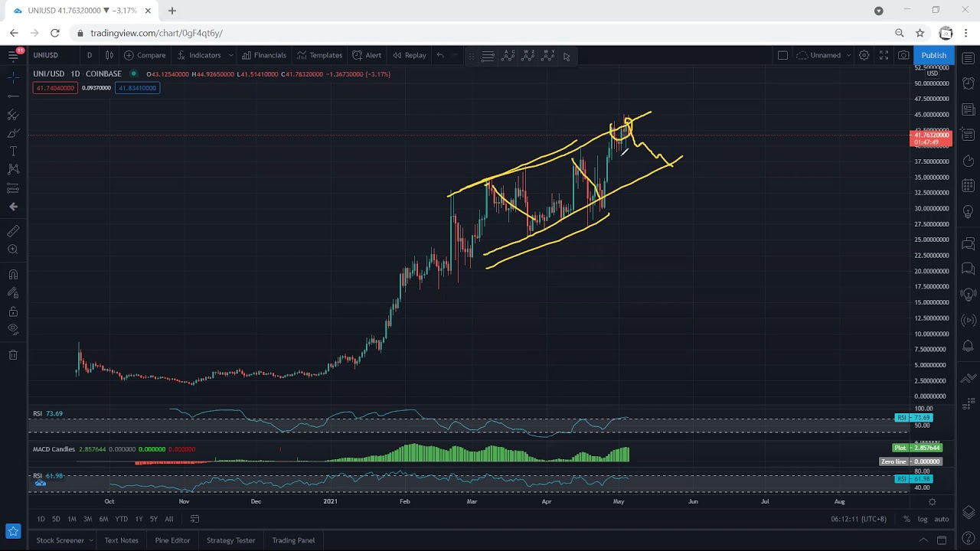
Task: Select horizontal lines favorite drawing tool
Action: click(x=488, y=56)
